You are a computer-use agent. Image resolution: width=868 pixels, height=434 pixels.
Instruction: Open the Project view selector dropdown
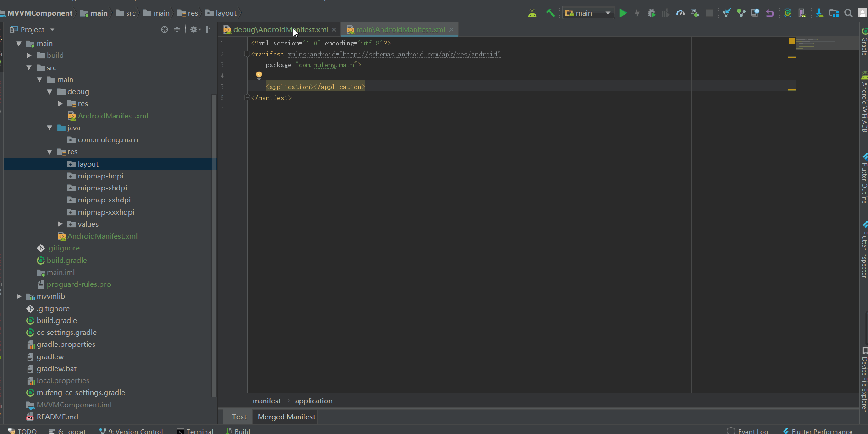(32, 30)
